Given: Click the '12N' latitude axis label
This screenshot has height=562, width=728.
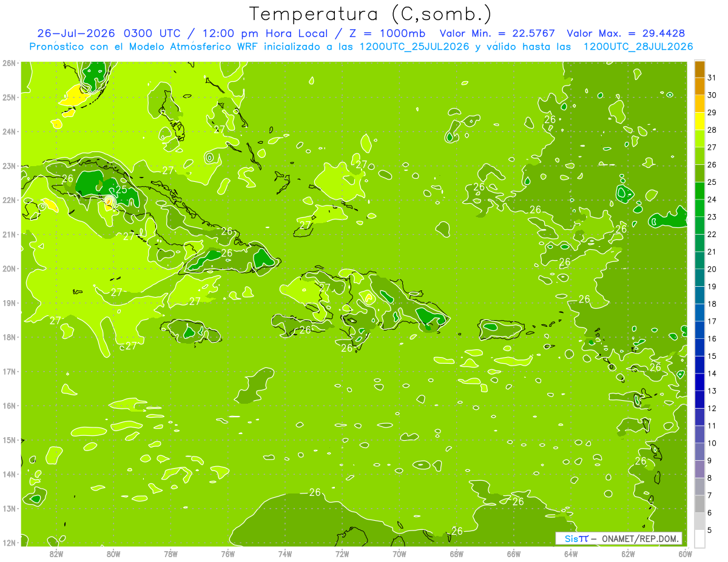Looking at the screenshot, I should pyautogui.click(x=8, y=543).
